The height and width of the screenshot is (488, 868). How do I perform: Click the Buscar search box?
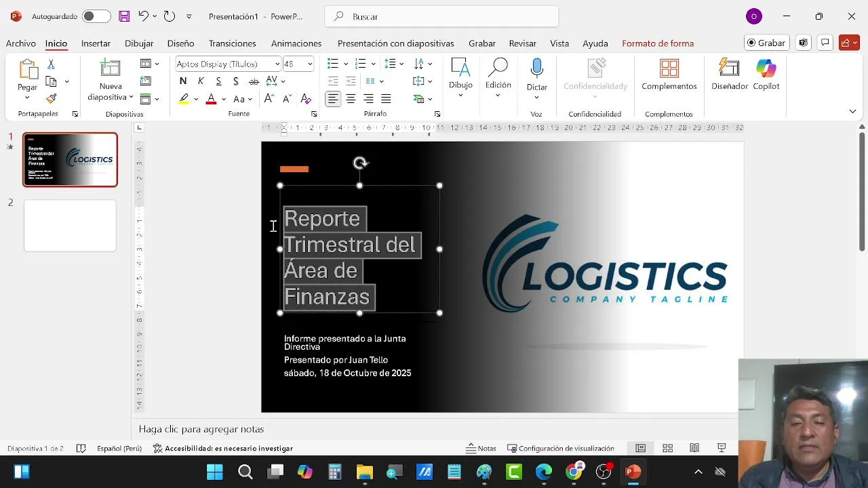coord(441,16)
